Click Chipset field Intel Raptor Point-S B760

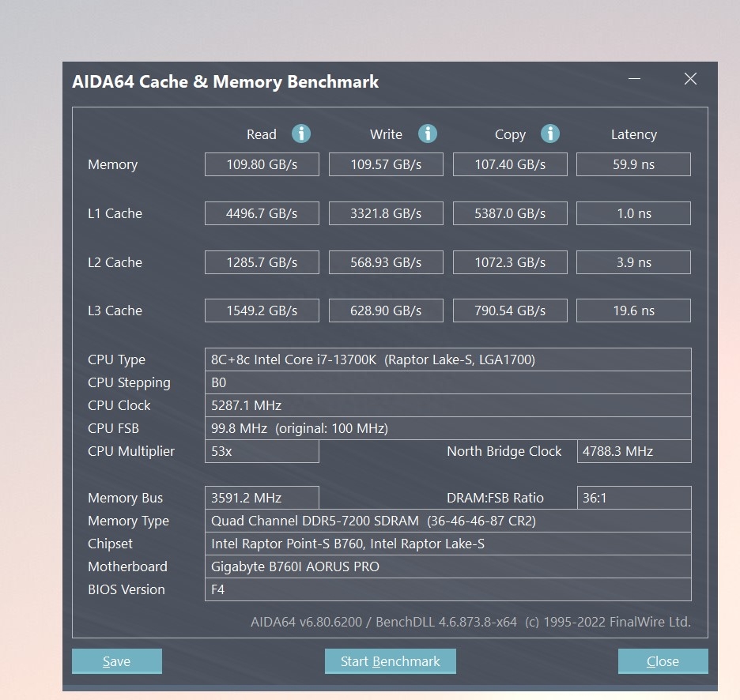point(447,544)
